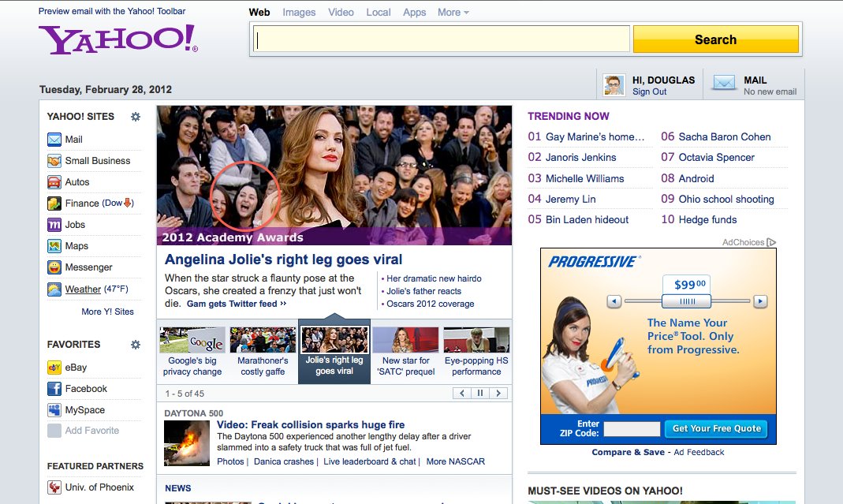The image size is (843, 504).
Task: Go to next slideshow stories
Action: tap(498, 394)
